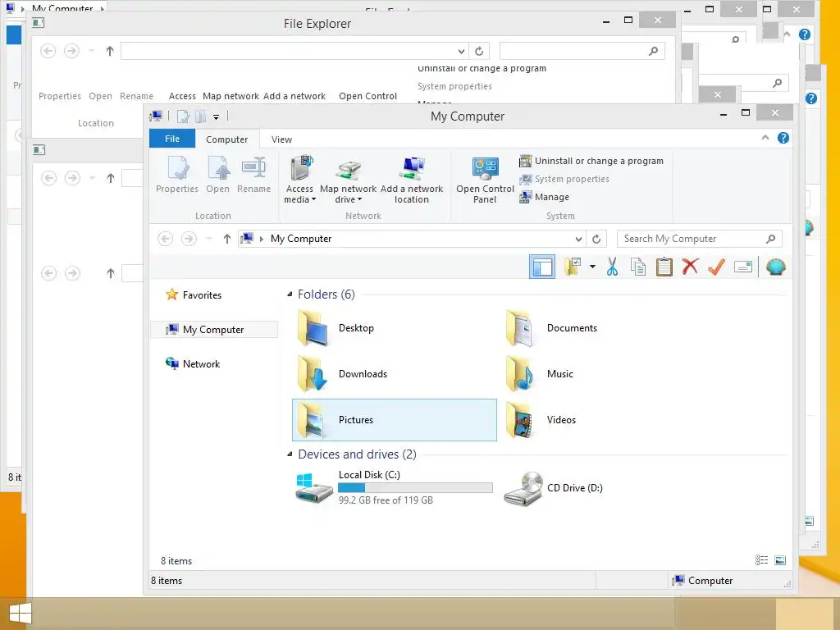
Task: Switch to the View ribbon tab
Action: tap(282, 139)
